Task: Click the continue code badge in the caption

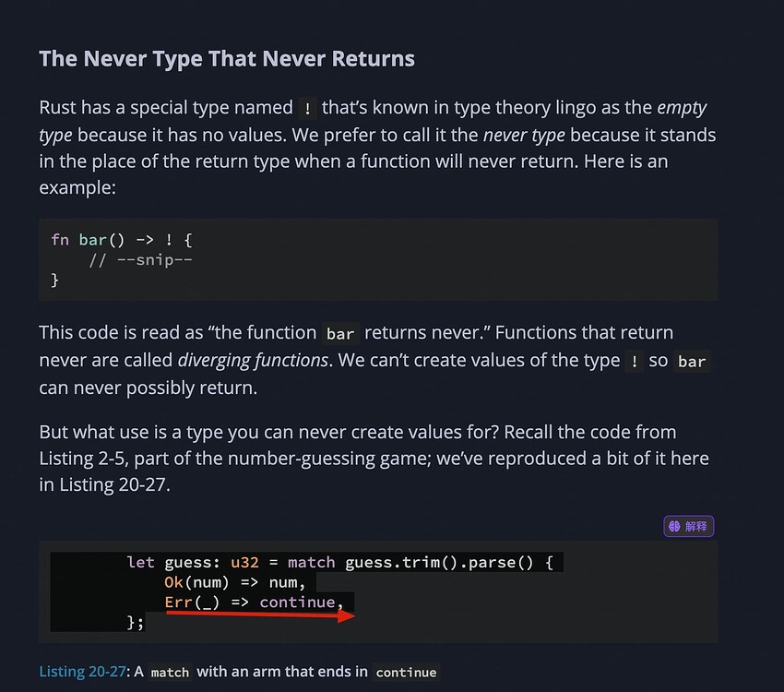Action: [x=406, y=673]
